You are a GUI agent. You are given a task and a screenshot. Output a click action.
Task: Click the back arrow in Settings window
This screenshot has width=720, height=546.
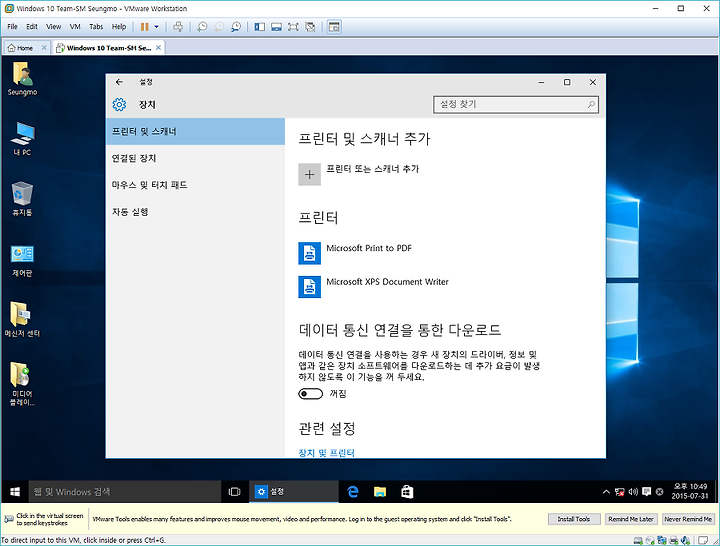119,82
